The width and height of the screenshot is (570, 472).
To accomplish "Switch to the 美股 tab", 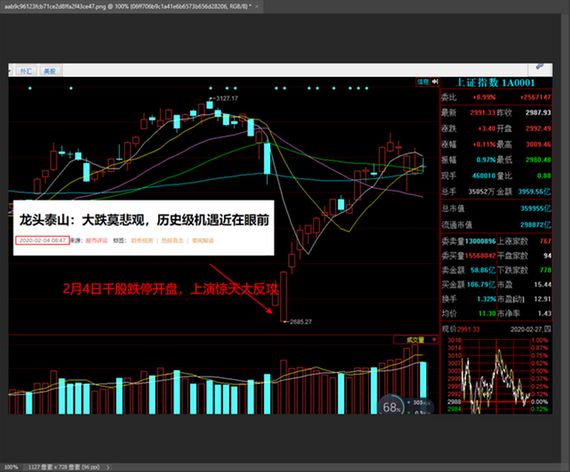I will click(x=50, y=71).
